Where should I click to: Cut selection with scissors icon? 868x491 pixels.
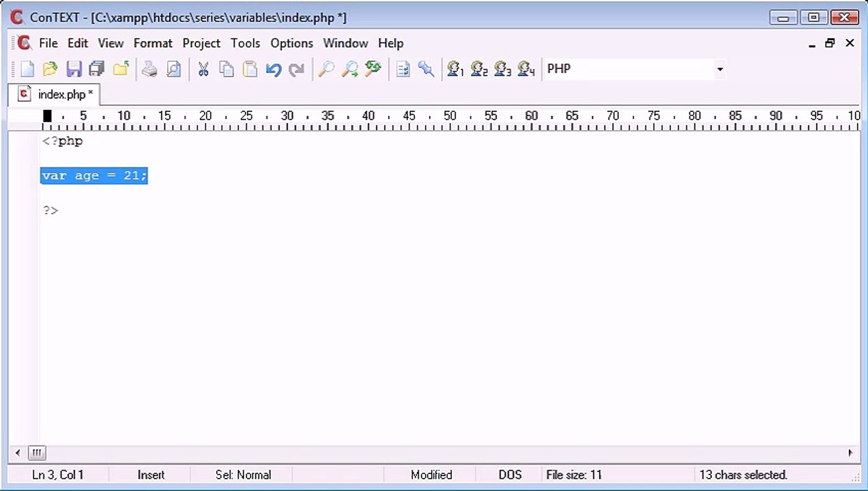[203, 69]
